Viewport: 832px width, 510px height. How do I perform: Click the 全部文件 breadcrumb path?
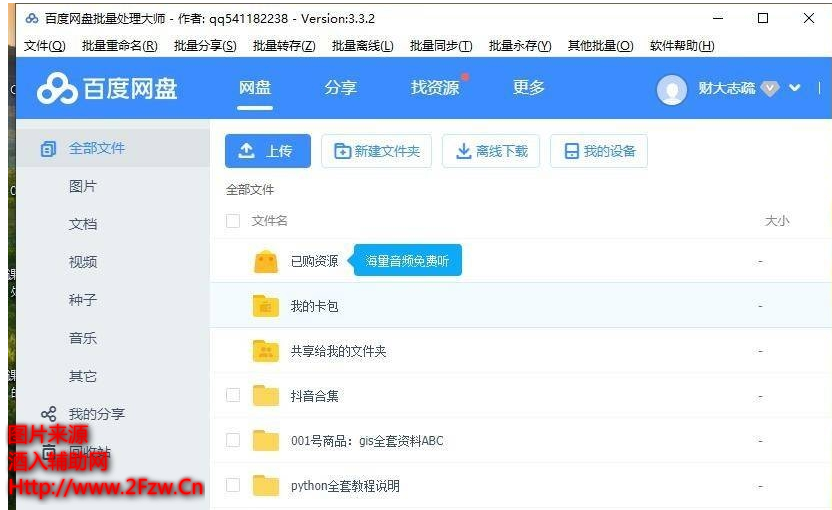250,189
